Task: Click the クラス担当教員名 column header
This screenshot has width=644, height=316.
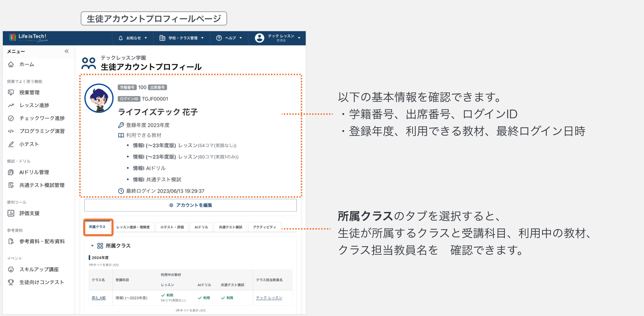Action: coord(270,280)
